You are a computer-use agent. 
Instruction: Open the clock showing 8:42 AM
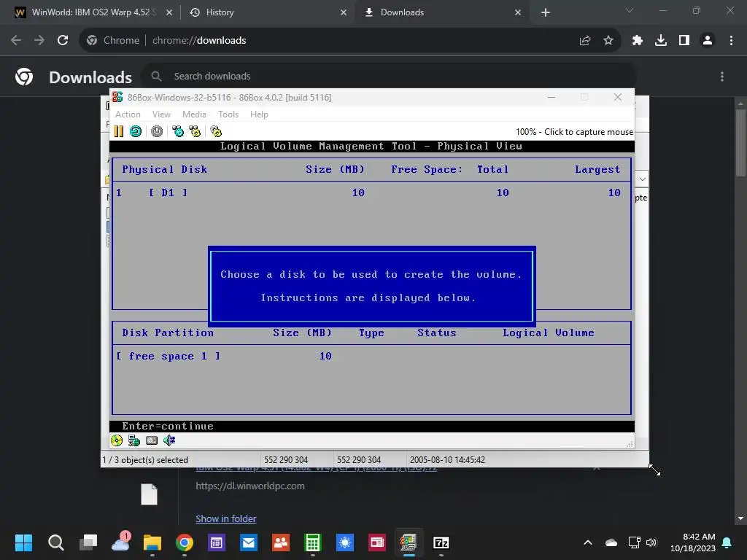pos(693,542)
